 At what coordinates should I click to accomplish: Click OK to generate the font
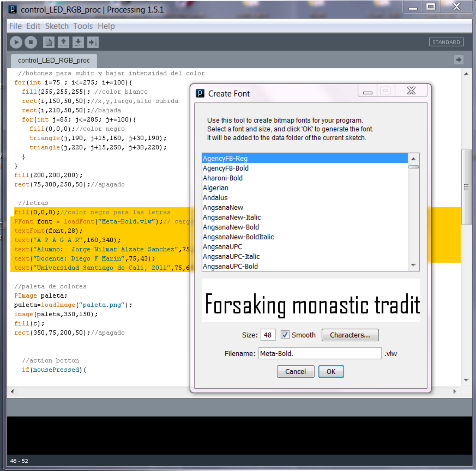coord(331,371)
